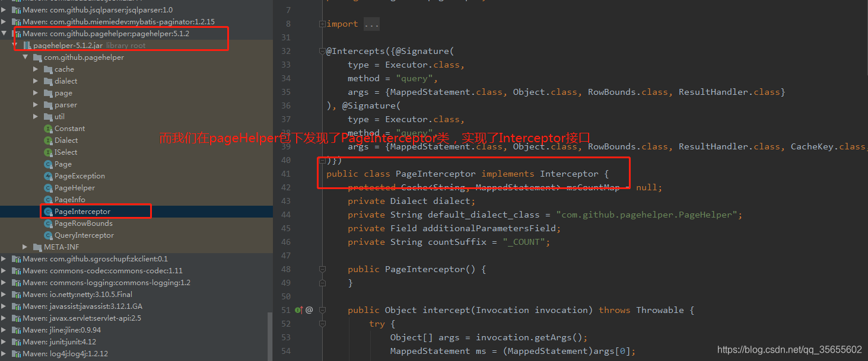Expand the META-INF folder
Viewport: 868px width, 361px height.
pos(26,247)
